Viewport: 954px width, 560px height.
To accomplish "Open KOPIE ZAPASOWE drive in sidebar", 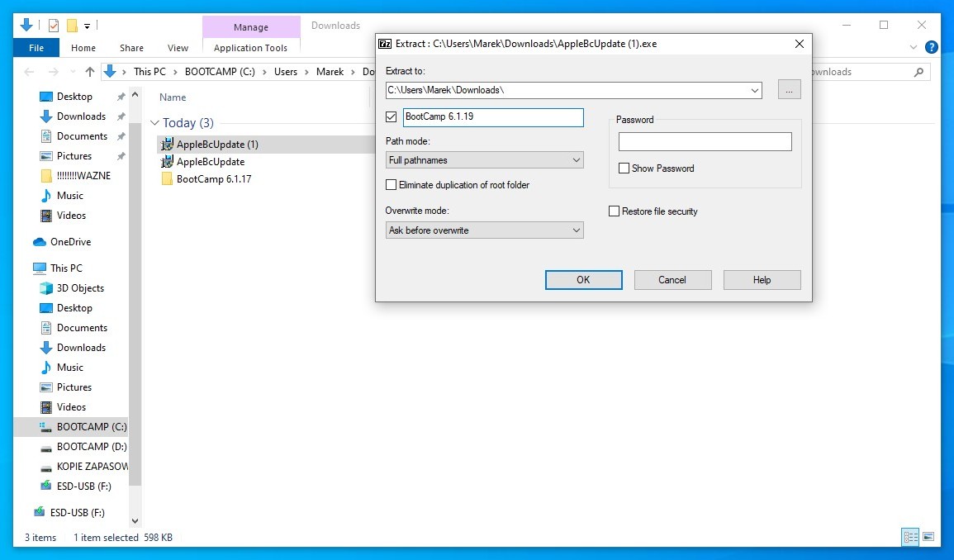I will click(83, 467).
